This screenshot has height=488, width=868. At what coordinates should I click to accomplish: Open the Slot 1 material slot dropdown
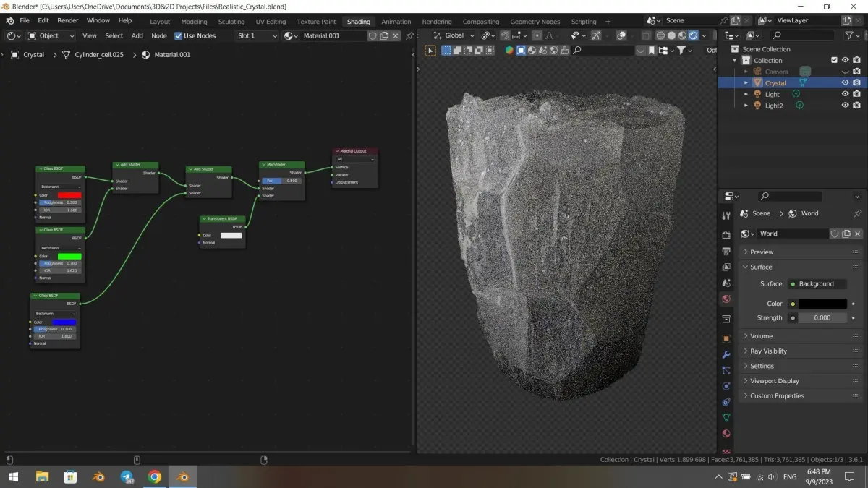(256, 35)
